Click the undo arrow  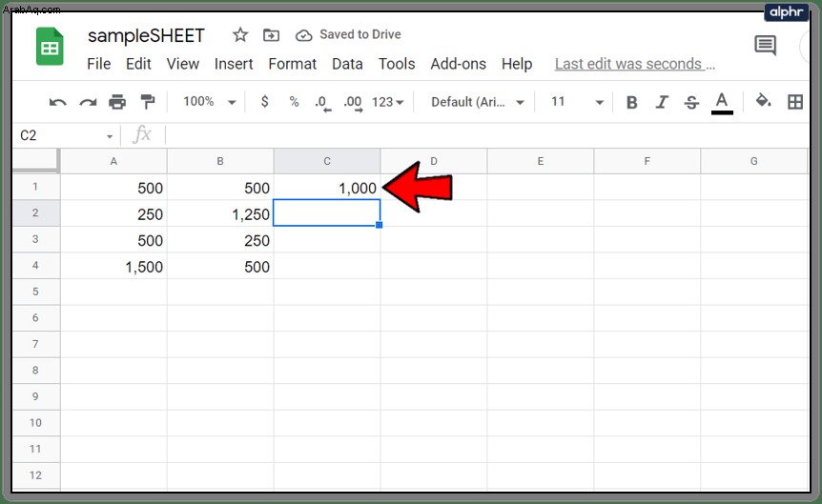click(57, 102)
